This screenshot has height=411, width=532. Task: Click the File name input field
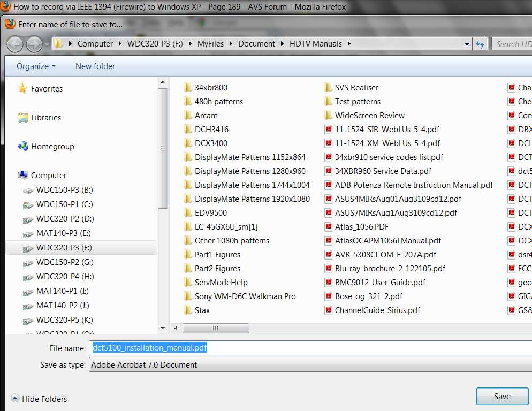[x=310, y=348]
